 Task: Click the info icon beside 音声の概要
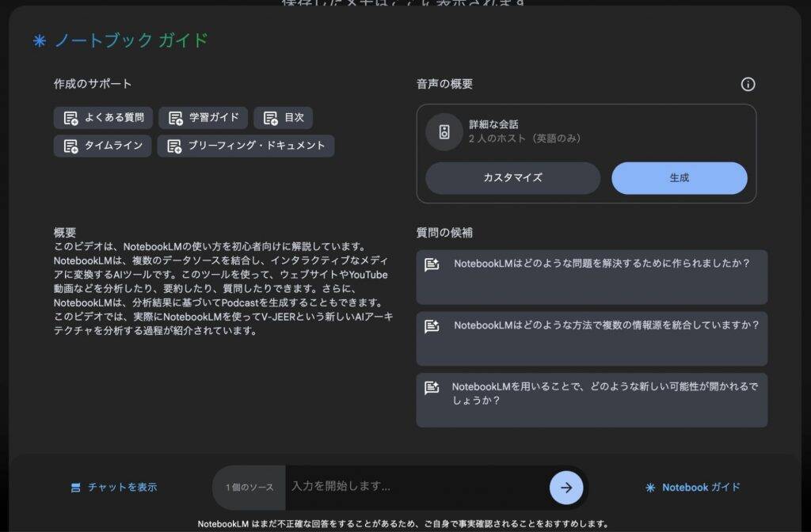point(748,84)
